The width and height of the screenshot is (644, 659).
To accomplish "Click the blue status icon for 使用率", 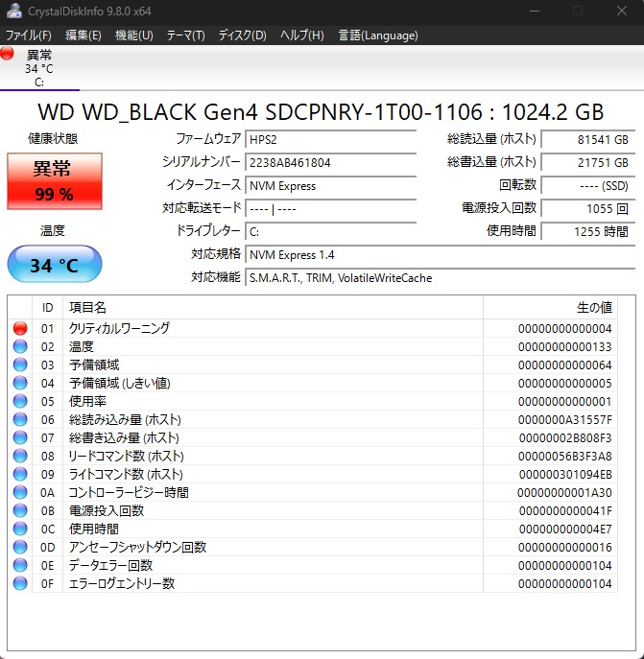I will click(x=20, y=401).
